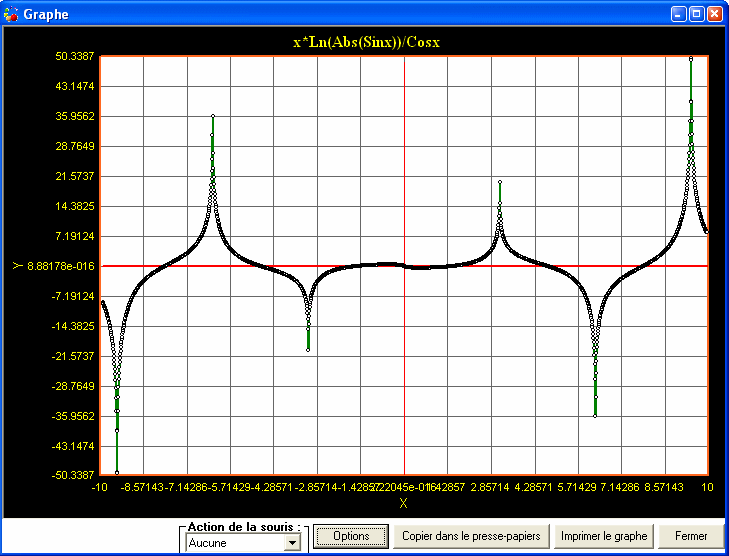729x556 pixels.
Task: Click the X axis label below the graph
Action: tap(404, 503)
